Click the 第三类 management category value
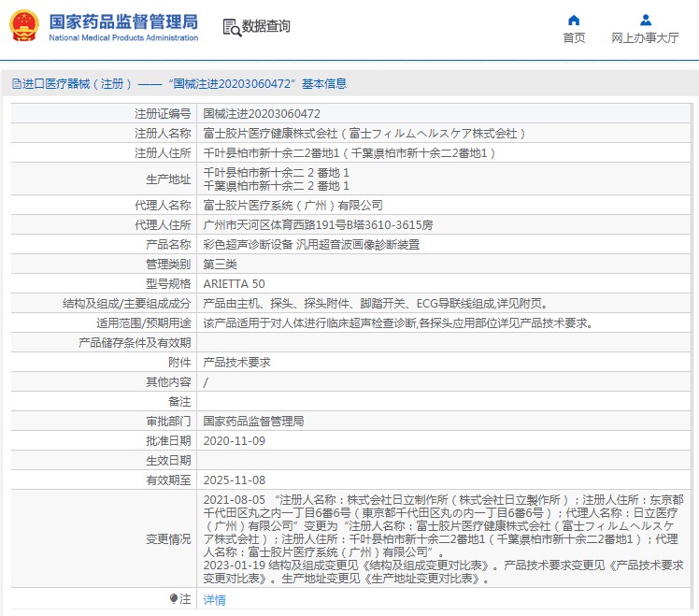 pyautogui.click(x=221, y=264)
